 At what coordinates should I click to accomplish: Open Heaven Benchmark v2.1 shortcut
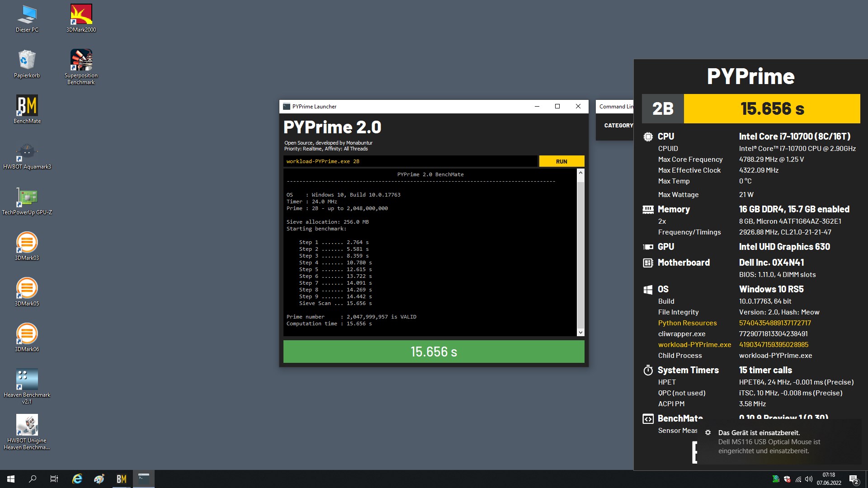27,386
